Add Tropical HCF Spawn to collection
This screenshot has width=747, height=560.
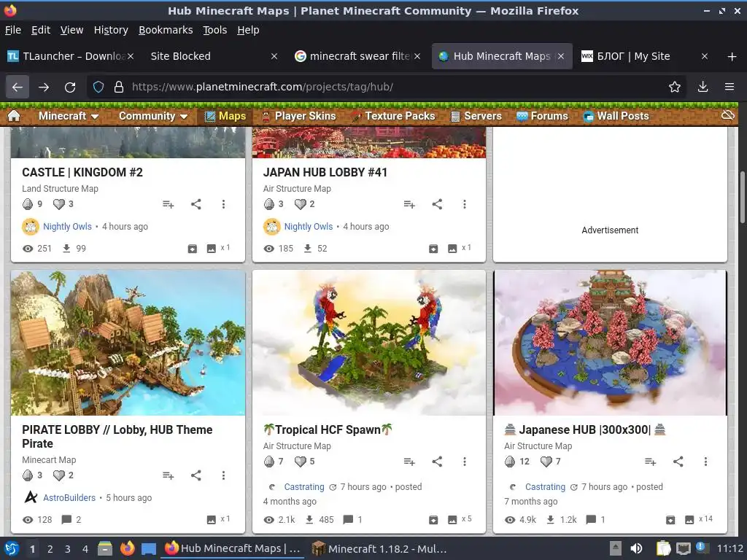click(409, 462)
